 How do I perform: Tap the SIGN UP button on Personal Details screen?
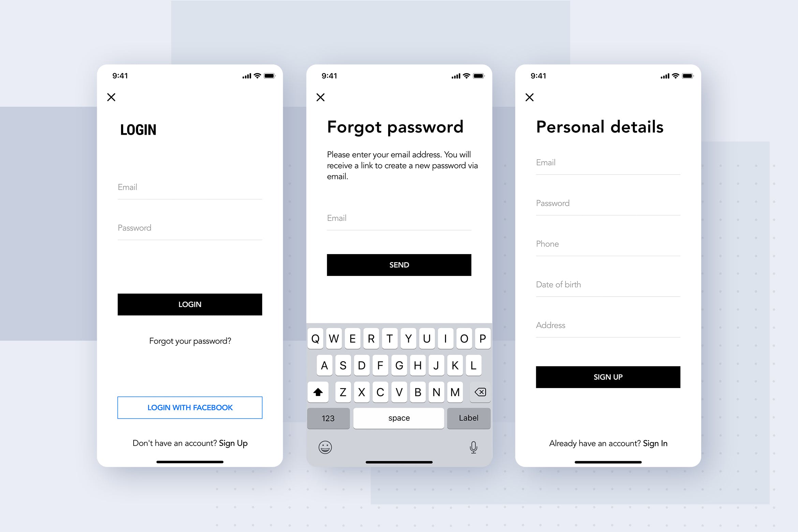[607, 376]
